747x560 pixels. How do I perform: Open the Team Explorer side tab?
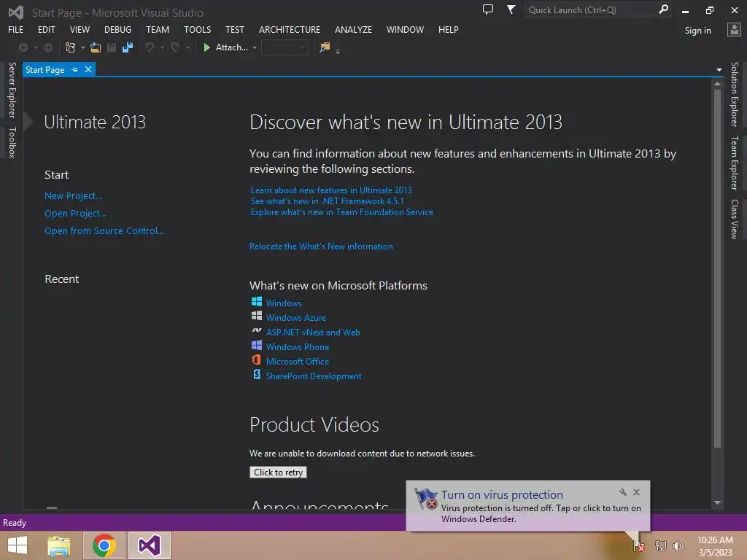coord(735,163)
